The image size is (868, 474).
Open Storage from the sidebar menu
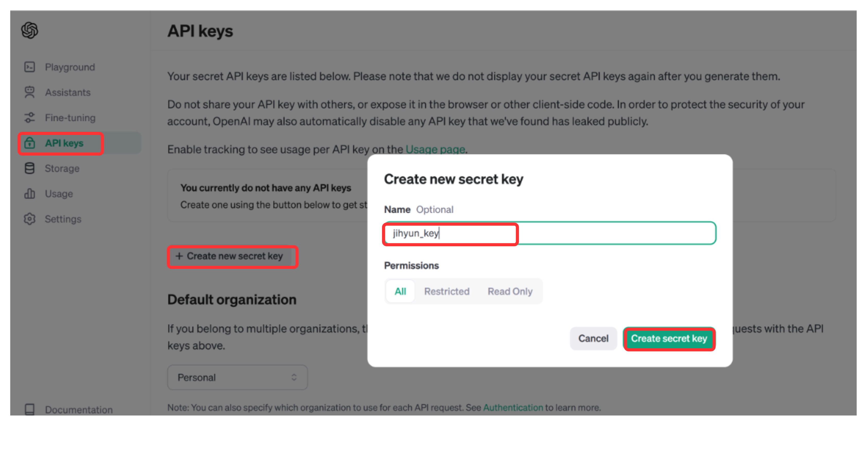coord(62,168)
